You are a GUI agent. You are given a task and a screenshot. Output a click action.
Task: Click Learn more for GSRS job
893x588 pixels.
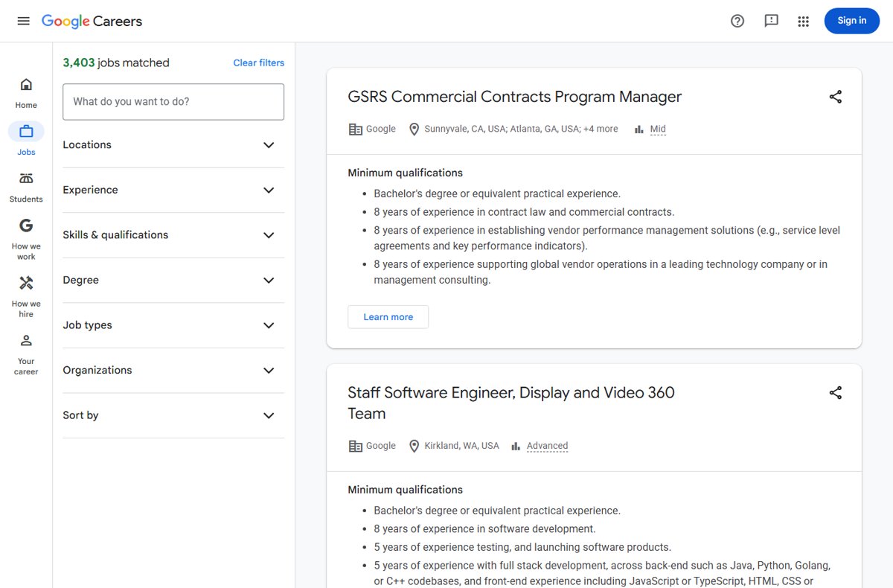[x=388, y=317]
